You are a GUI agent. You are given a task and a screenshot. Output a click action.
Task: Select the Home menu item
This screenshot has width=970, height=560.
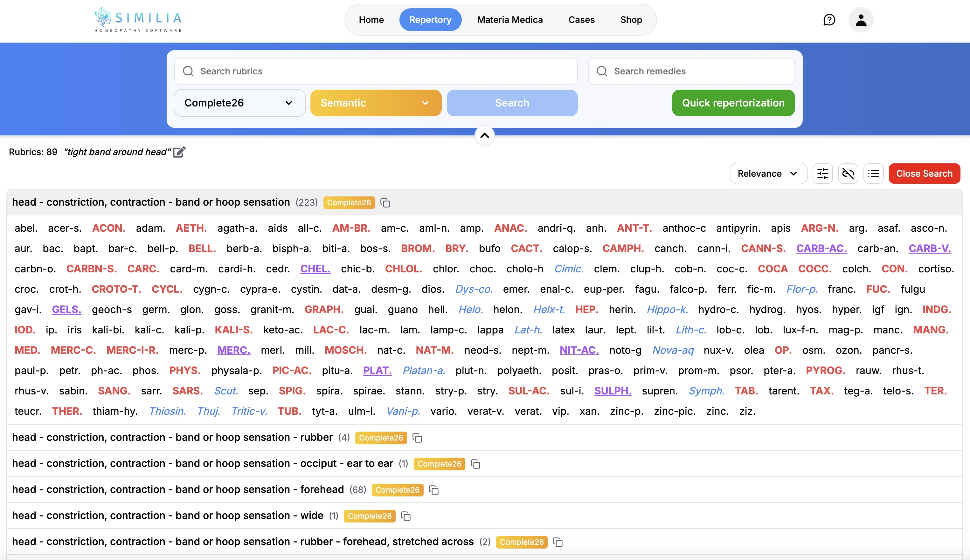tap(371, 20)
